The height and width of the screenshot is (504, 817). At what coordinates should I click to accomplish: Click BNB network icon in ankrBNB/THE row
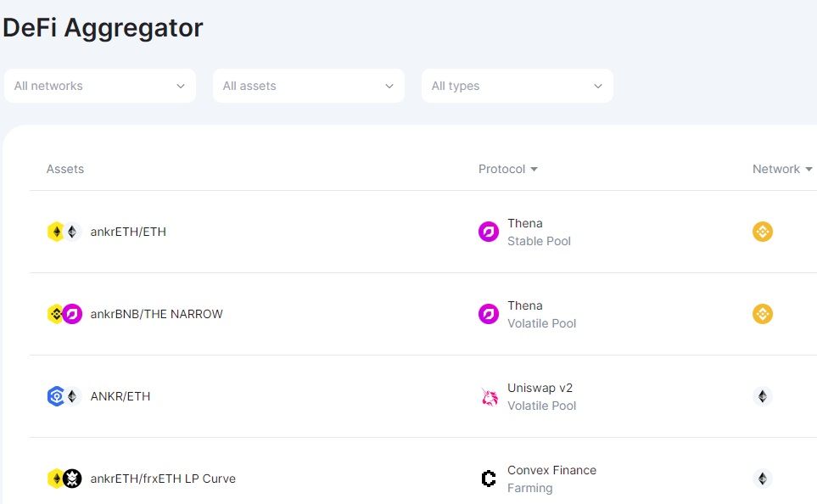(x=763, y=314)
